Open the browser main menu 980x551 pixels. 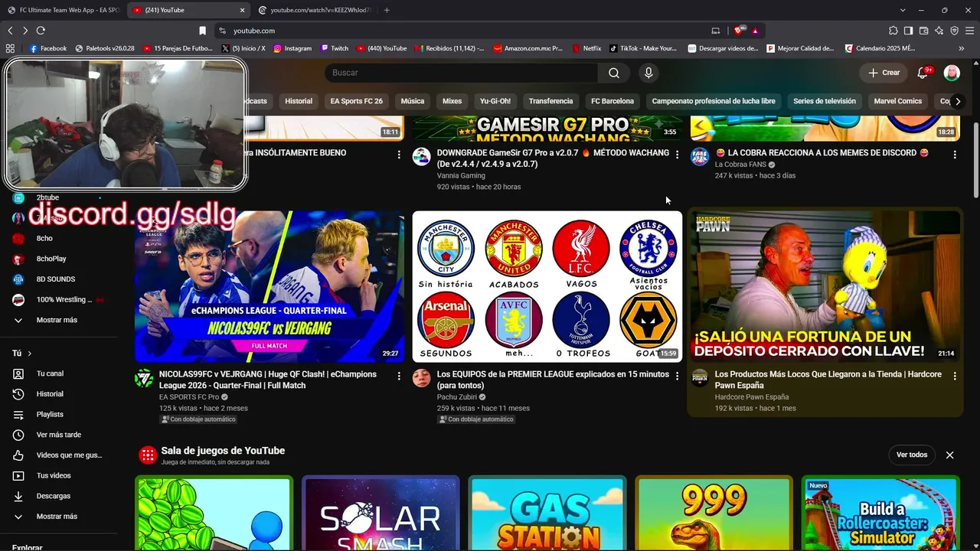click(970, 31)
